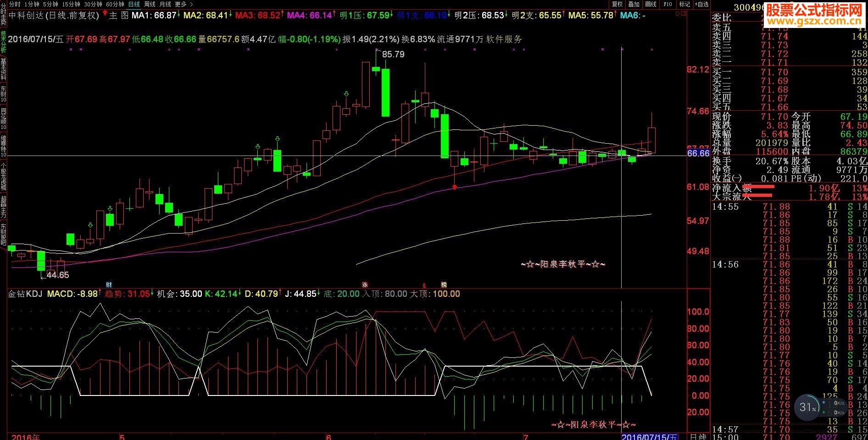Select the 30分钟 period tab
Image resolution: width=868 pixels, height=440 pixels.
pos(93,4)
